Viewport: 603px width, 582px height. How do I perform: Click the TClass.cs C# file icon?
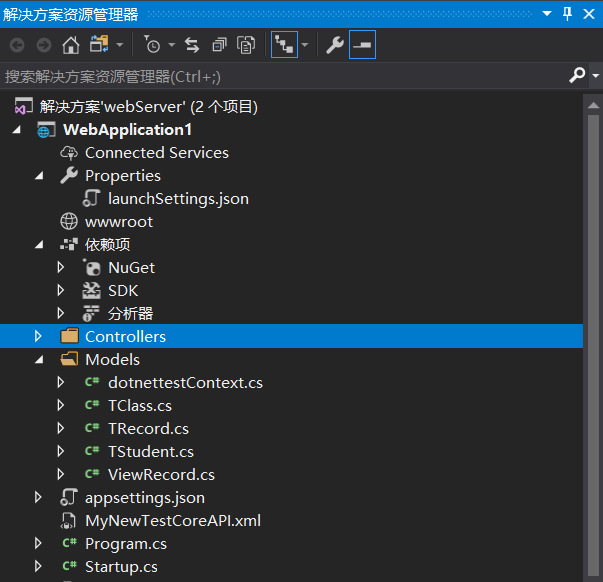92,405
